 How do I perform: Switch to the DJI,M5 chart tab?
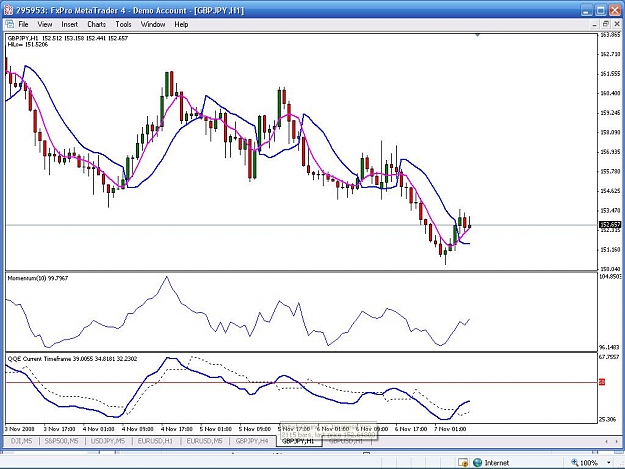coord(21,441)
